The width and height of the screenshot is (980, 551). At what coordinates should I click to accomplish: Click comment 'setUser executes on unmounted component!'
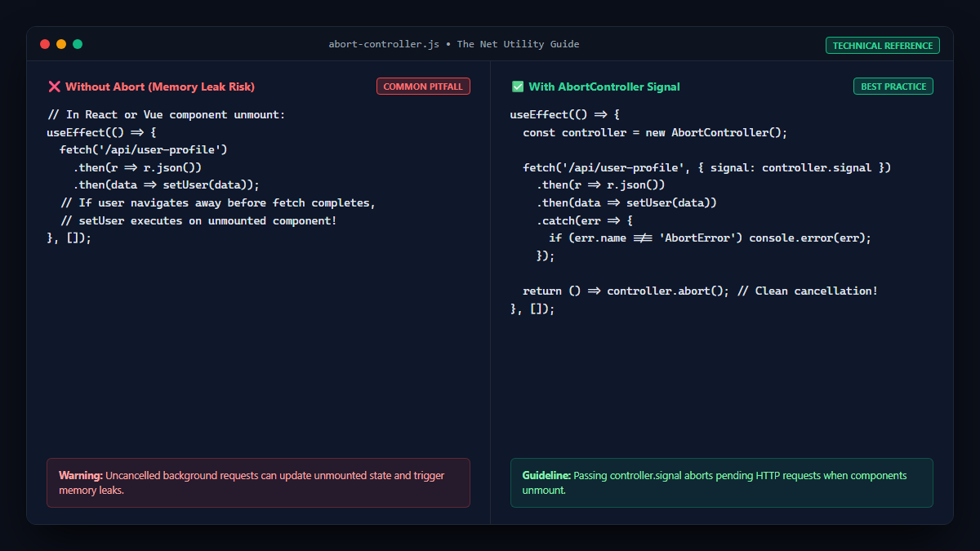tap(198, 220)
